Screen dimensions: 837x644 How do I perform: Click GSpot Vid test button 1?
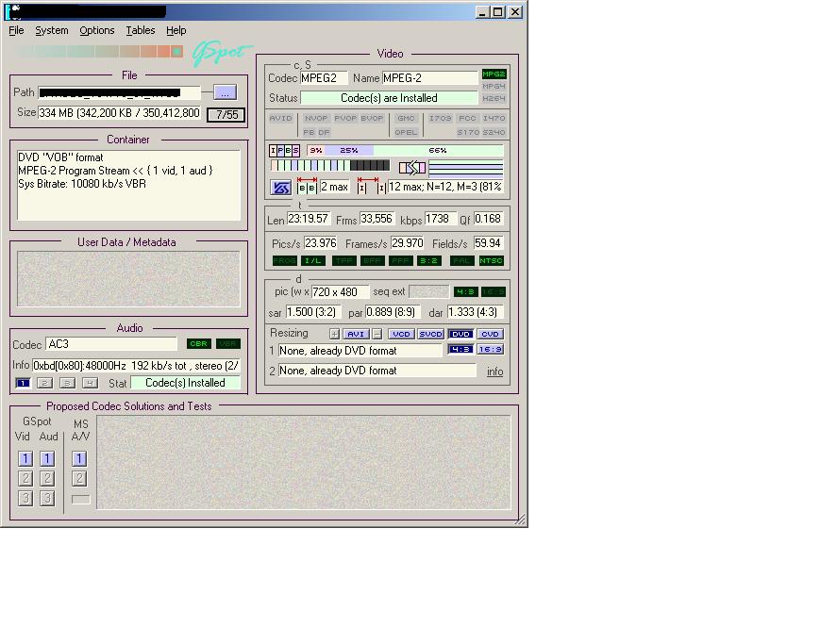[x=25, y=459]
